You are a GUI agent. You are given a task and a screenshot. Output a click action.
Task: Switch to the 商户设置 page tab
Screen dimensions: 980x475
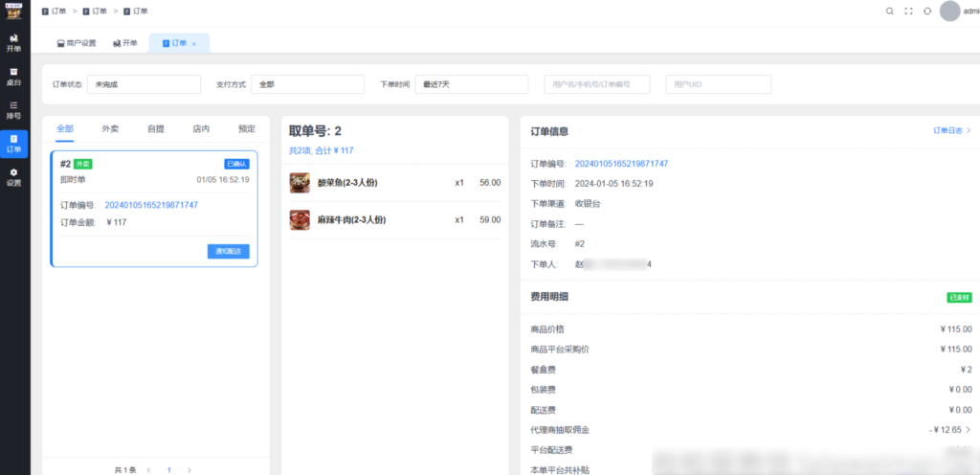pyautogui.click(x=77, y=43)
